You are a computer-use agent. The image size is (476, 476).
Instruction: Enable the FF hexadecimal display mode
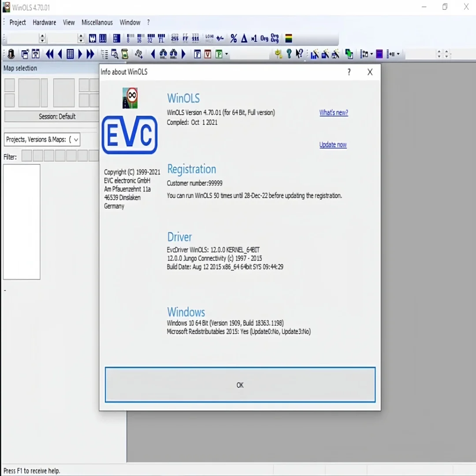click(x=185, y=39)
